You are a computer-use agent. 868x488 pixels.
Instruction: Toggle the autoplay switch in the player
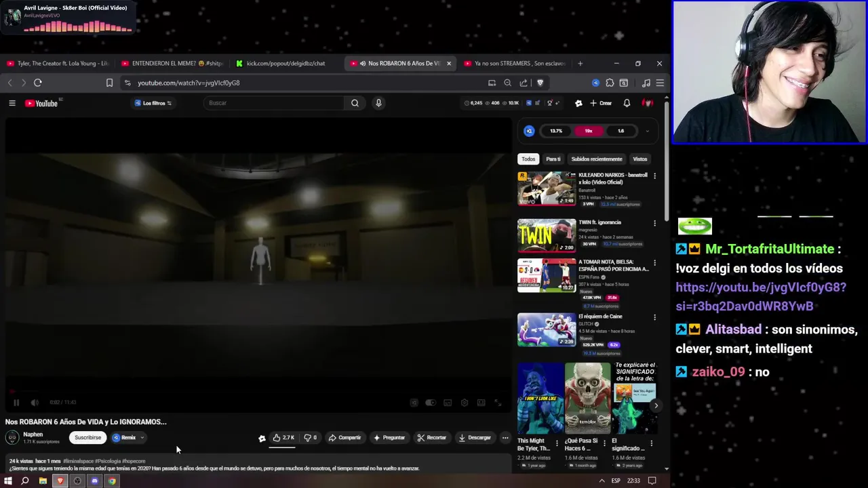pos(430,403)
